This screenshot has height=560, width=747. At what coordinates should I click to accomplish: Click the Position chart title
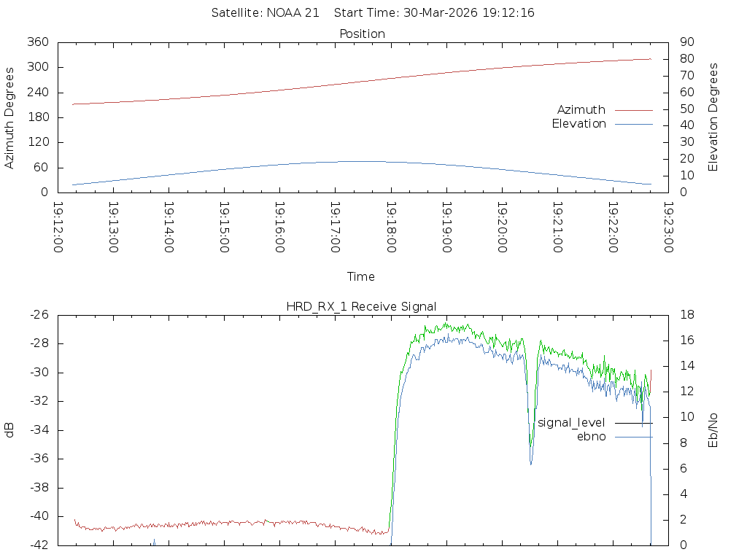point(362,34)
